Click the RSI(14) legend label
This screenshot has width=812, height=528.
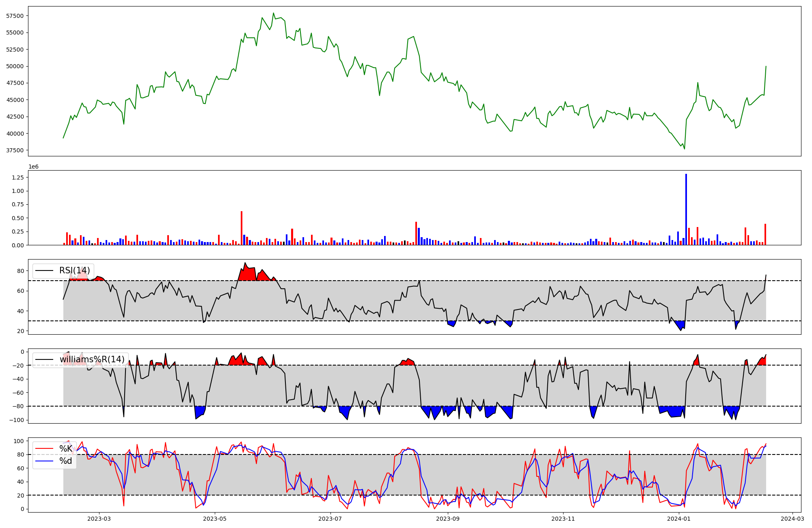75,270
